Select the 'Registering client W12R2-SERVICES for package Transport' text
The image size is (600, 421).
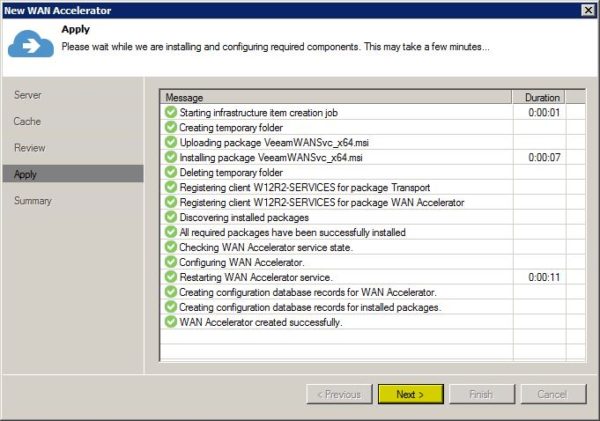305,187
